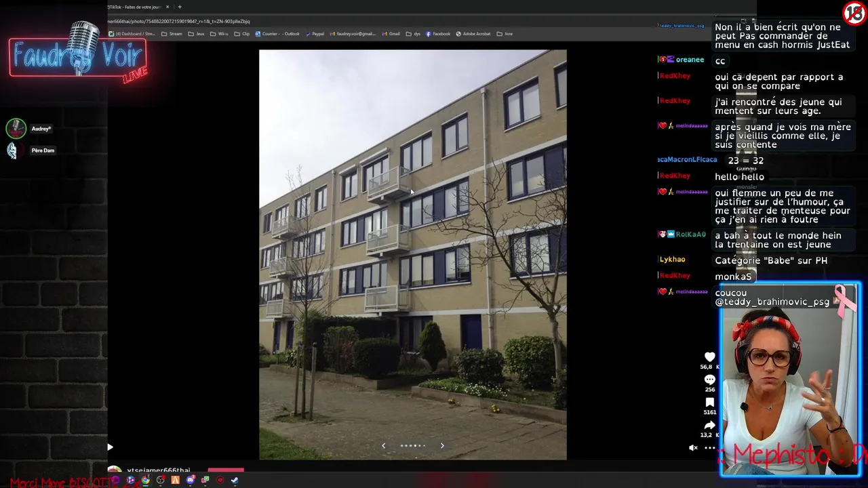Click the chat message 'monkaS'
Image resolution: width=868 pixels, height=488 pixels.
click(733, 277)
